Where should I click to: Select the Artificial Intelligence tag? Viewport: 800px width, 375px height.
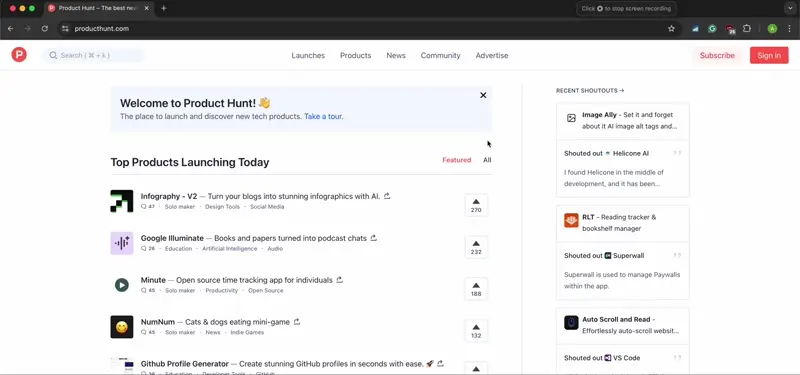point(230,248)
